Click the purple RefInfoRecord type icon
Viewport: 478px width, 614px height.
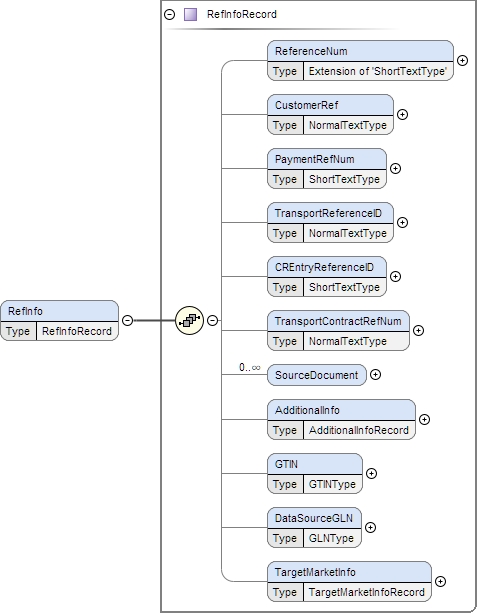point(190,14)
